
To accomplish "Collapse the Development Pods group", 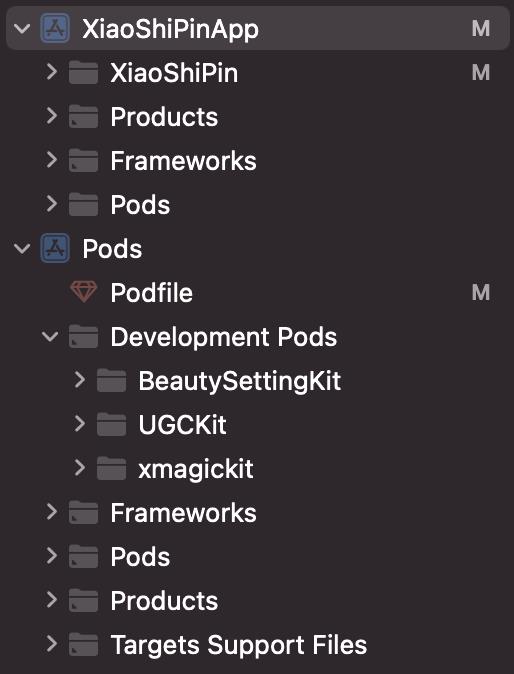I will tap(50, 336).
